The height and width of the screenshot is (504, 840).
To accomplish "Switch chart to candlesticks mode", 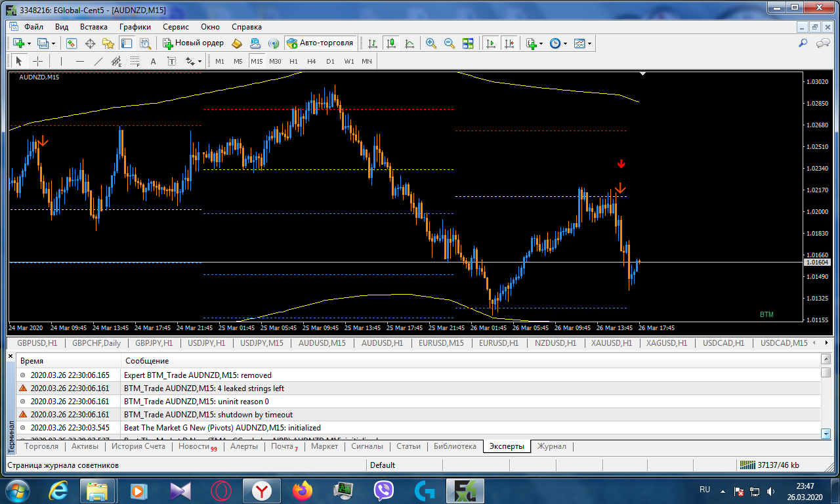I will point(391,43).
